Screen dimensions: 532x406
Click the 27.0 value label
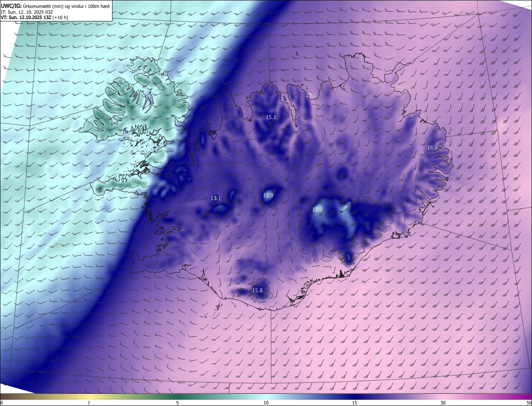(x=311, y=95)
